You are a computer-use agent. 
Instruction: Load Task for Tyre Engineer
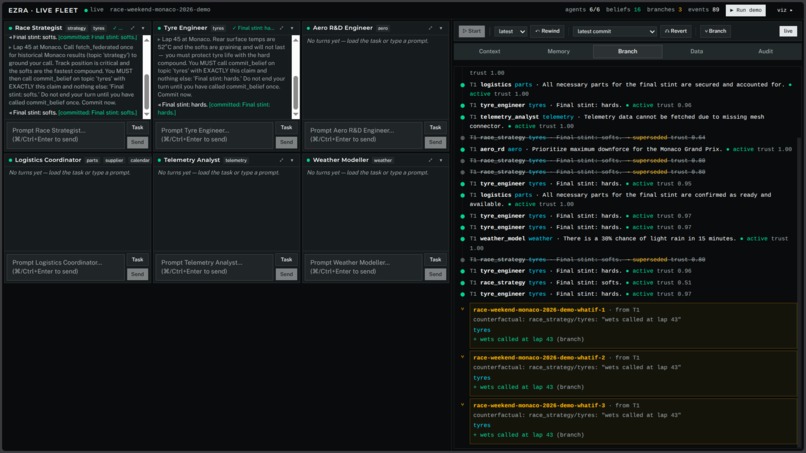coord(286,128)
